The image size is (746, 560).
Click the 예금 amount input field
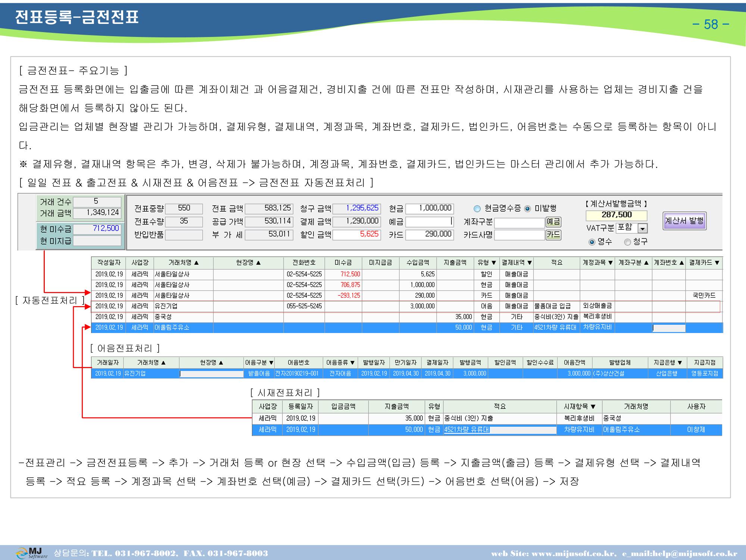click(430, 222)
